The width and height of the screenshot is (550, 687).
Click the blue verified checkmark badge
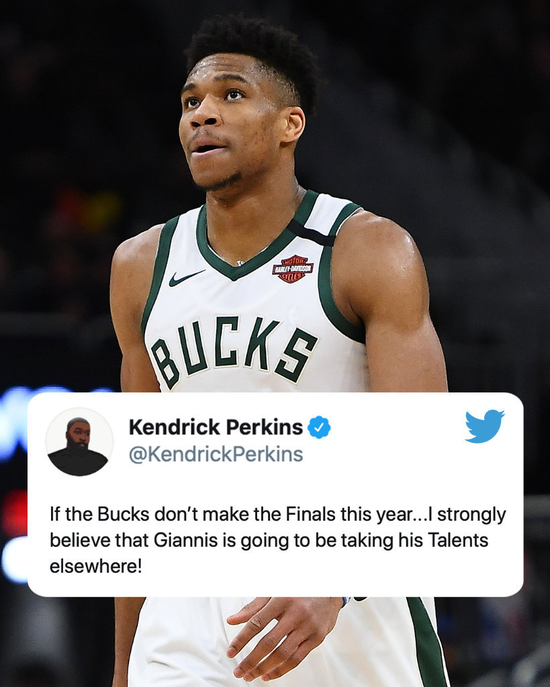(319, 427)
